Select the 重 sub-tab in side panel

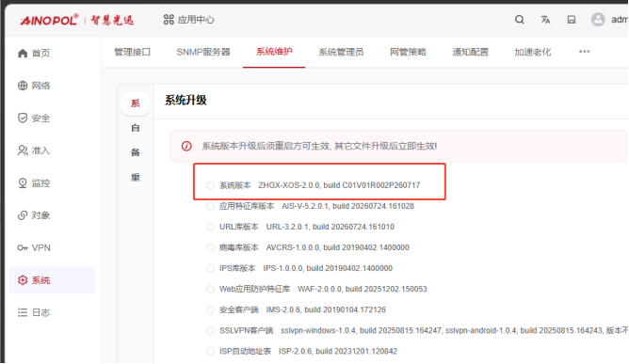136,177
